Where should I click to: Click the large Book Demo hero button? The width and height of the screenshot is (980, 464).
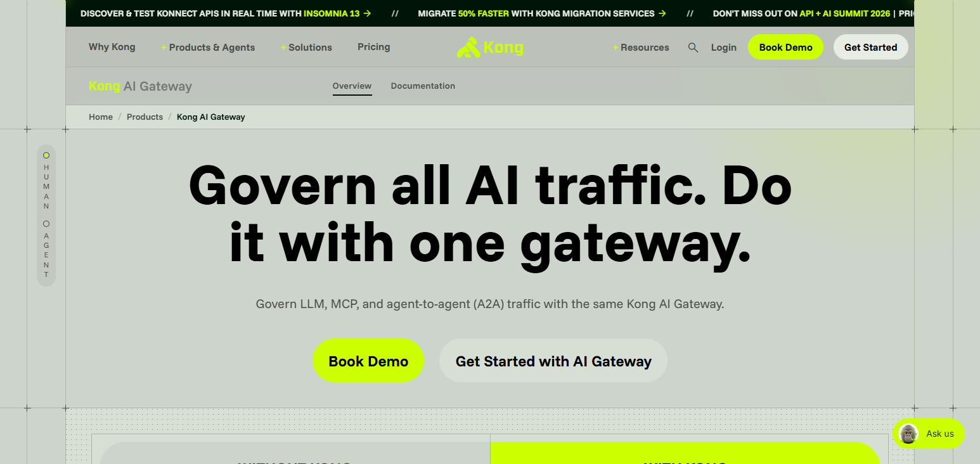click(x=368, y=361)
